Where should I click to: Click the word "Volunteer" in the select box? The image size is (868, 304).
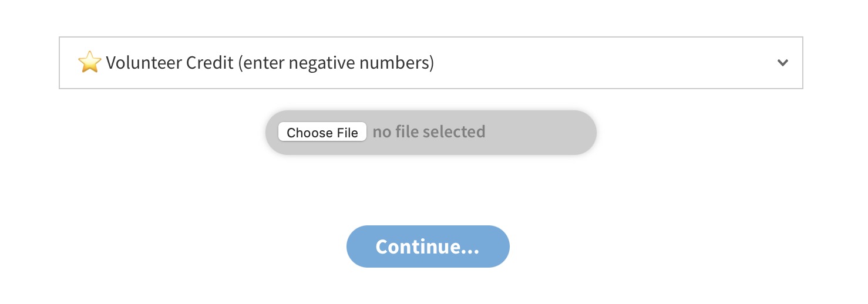pyautogui.click(x=143, y=62)
